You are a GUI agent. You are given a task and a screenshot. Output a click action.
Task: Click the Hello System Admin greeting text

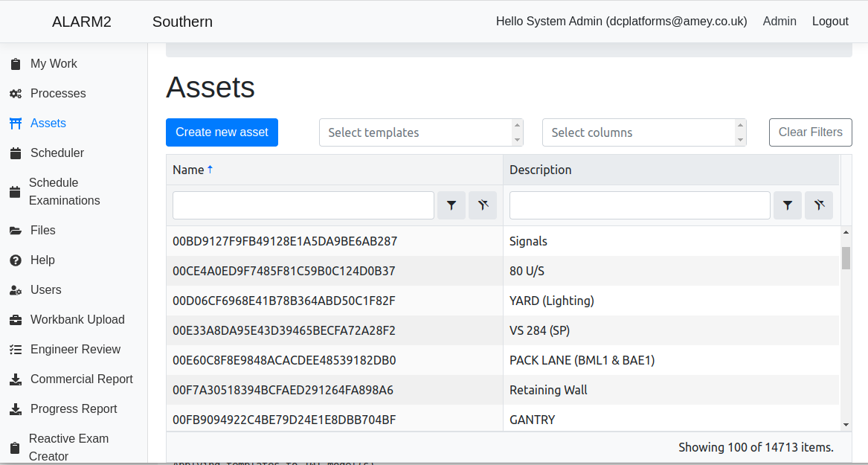click(x=622, y=22)
